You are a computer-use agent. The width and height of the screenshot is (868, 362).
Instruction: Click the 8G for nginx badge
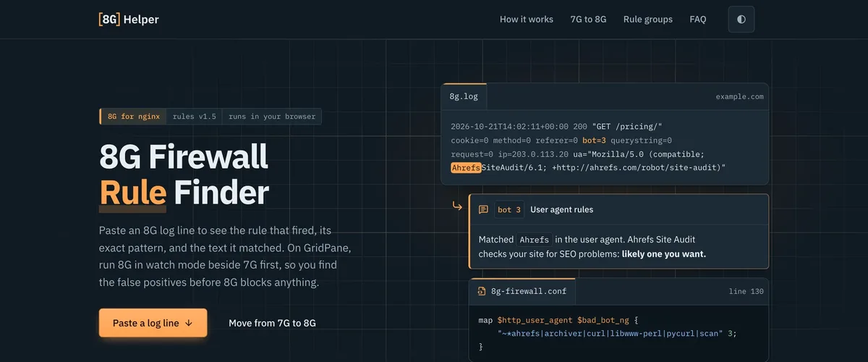134,117
